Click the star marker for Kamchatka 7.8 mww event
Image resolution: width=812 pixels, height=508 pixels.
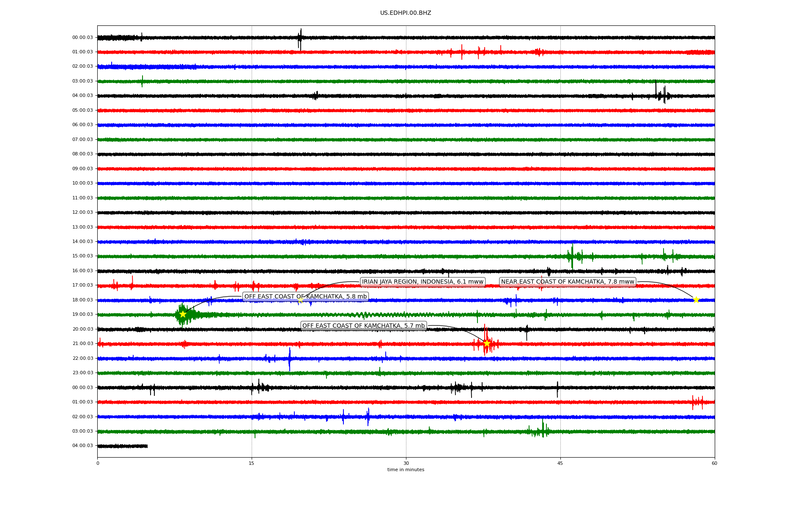(x=696, y=300)
